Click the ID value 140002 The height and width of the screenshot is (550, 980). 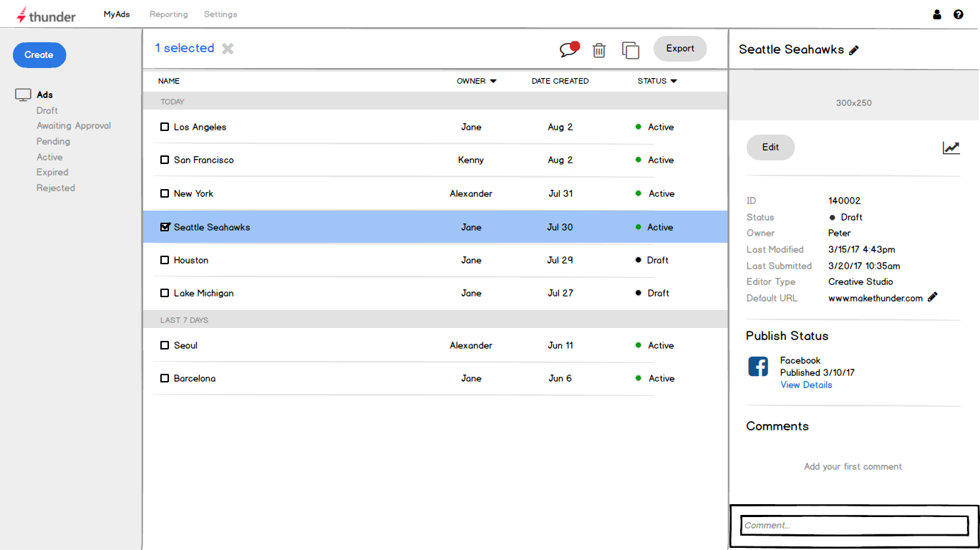click(845, 201)
